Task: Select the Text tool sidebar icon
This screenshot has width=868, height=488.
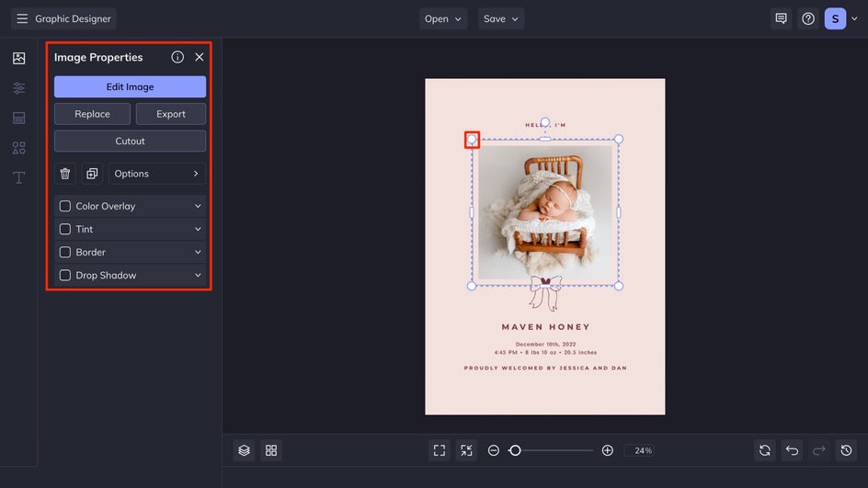Action: [x=18, y=177]
